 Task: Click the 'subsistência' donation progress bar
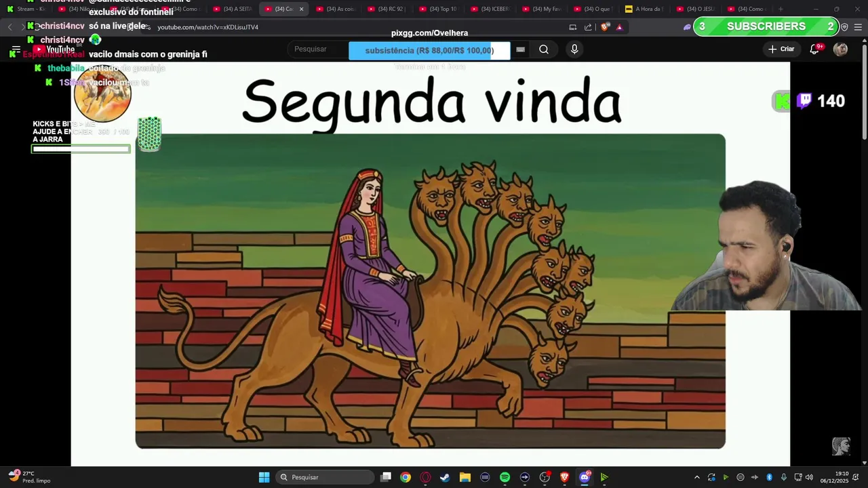(429, 51)
